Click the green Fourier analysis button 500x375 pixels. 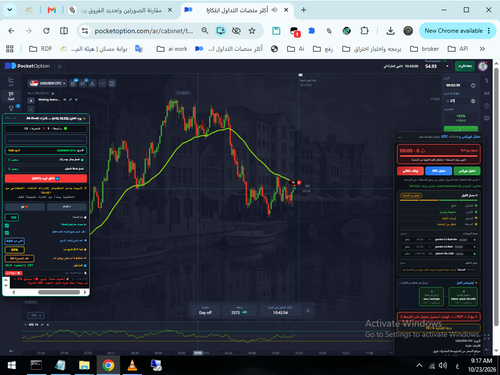coord(467,171)
